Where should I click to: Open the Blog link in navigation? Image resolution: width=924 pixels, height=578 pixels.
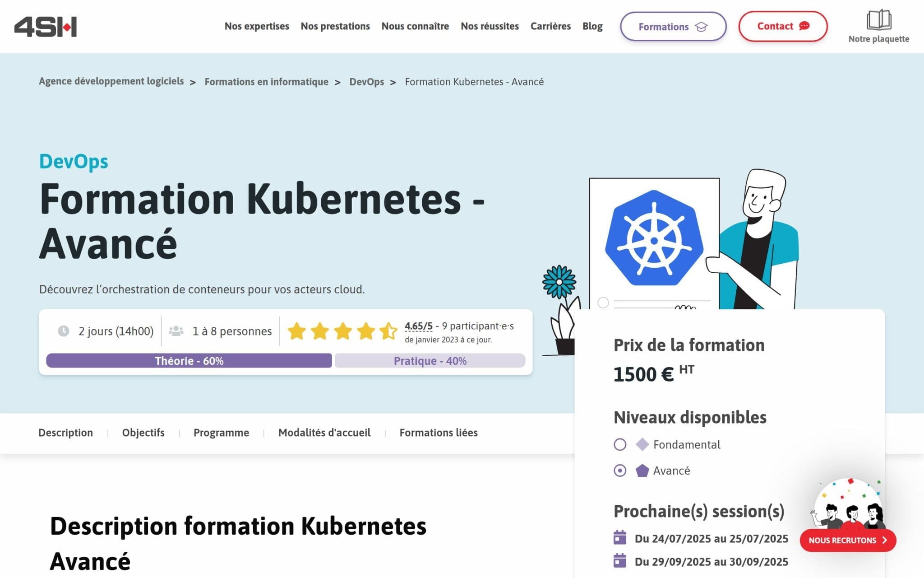click(592, 26)
